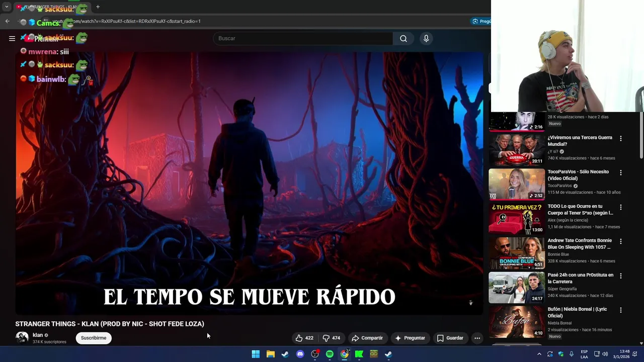Click the search magnifier button

(404, 38)
